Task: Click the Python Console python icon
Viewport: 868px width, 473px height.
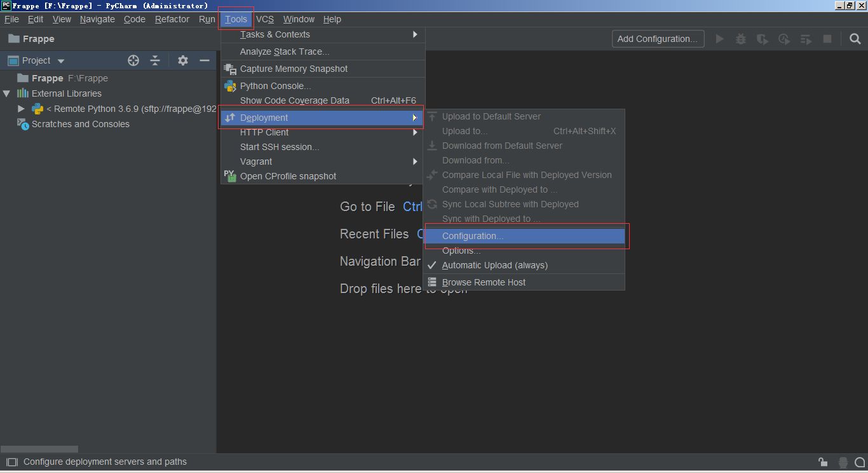Action: point(230,86)
